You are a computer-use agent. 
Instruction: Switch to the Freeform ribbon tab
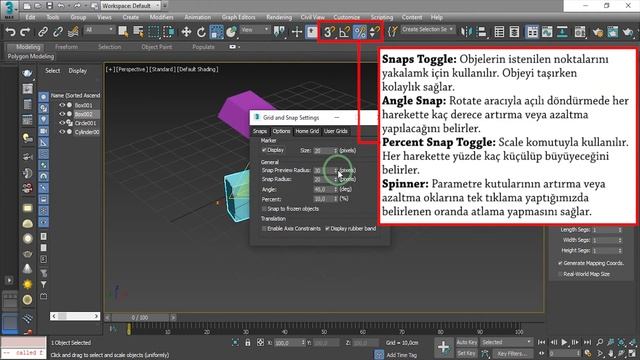coord(66,47)
